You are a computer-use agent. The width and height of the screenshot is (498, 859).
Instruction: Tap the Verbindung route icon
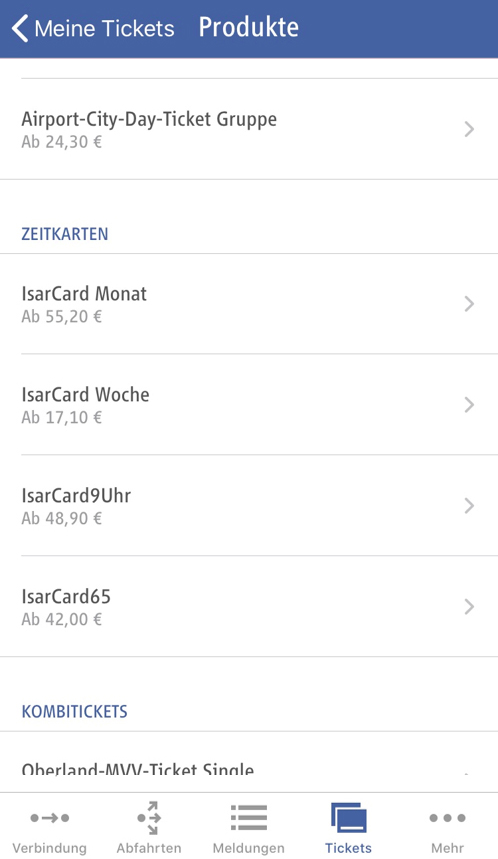(49, 818)
